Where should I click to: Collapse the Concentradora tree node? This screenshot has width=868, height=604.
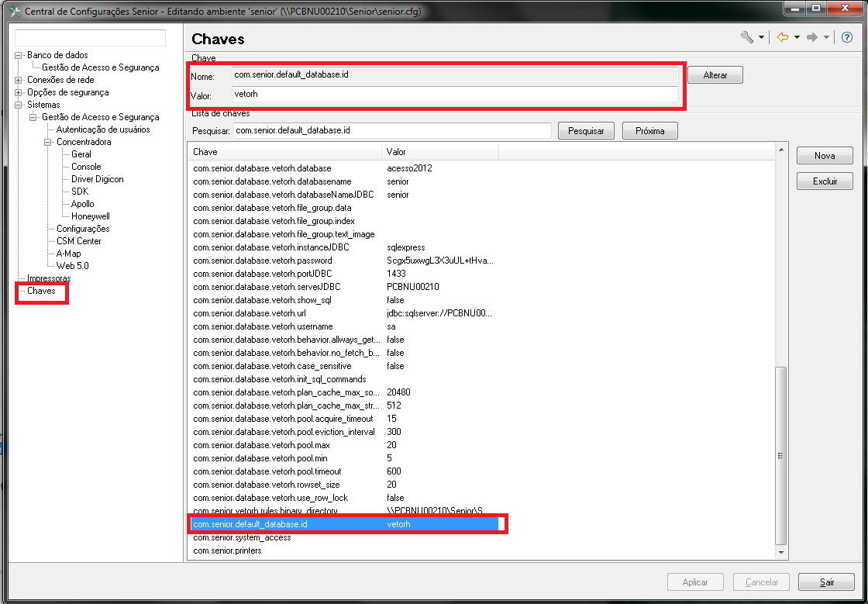tap(48, 142)
